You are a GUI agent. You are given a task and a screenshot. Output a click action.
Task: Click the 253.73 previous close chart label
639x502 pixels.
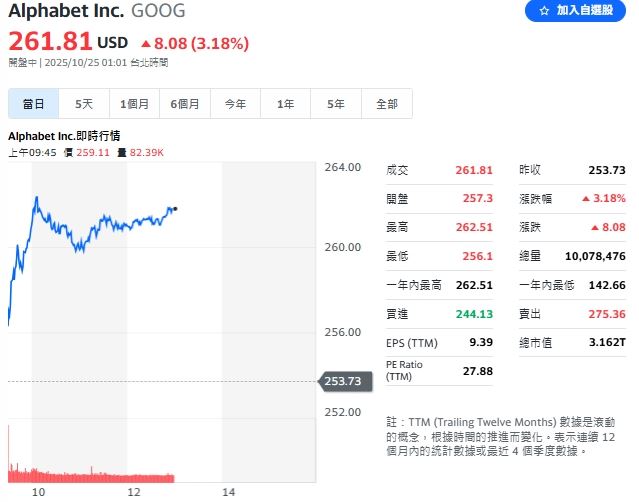point(341,381)
